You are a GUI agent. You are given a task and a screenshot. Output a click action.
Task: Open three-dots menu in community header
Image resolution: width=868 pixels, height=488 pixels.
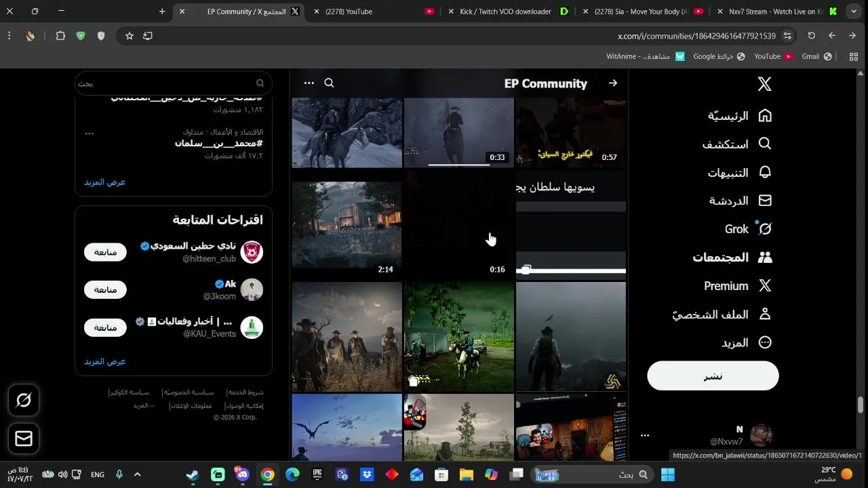(309, 83)
